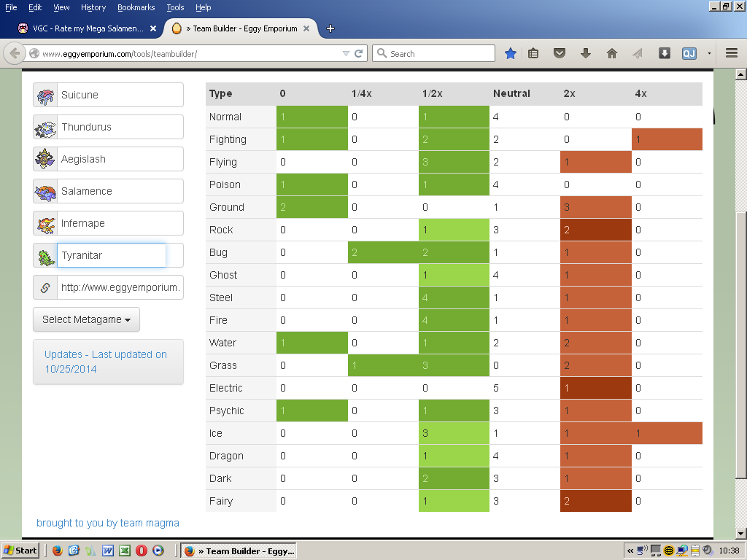The height and width of the screenshot is (560, 747).
Task: Click the Salamence sprite icon
Action: click(45, 192)
